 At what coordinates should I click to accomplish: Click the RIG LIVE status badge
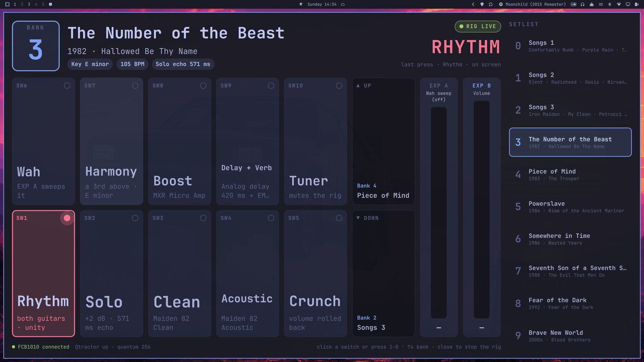click(x=478, y=26)
